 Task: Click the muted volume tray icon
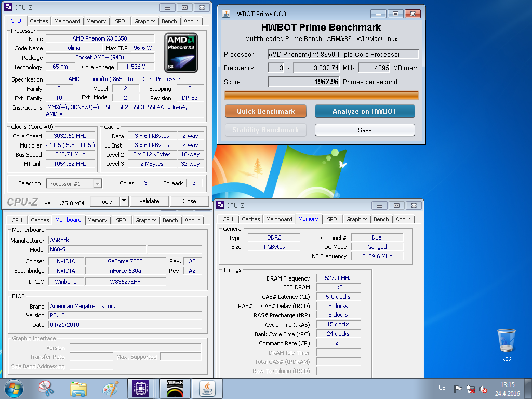tap(483, 389)
